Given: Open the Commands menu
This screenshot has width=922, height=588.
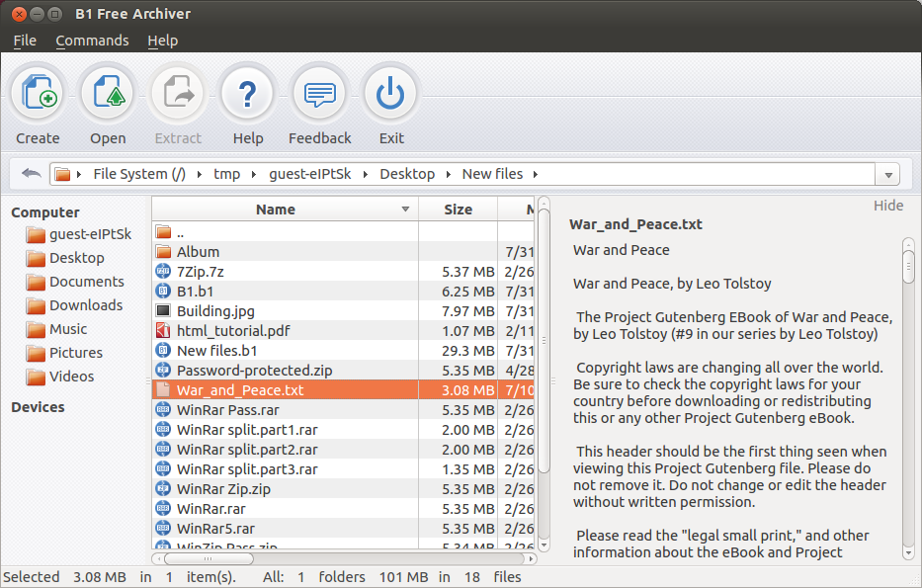Looking at the screenshot, I should click(x=92, y=41).
